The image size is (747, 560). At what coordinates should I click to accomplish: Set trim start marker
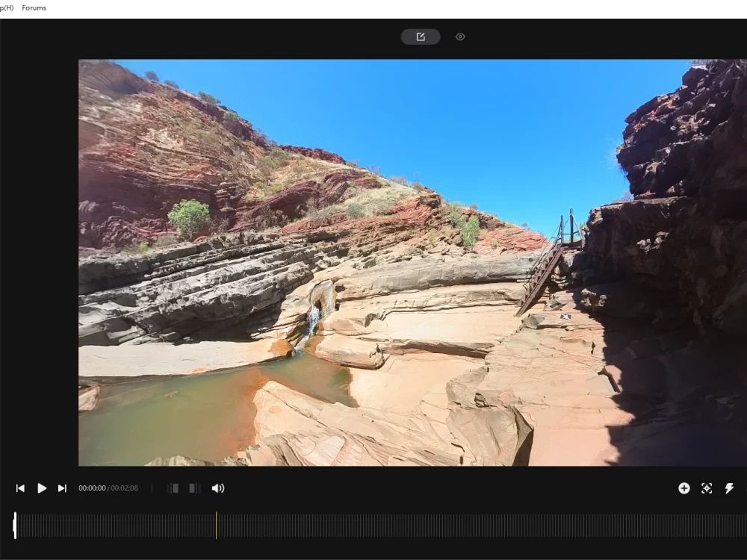point(173,488)
